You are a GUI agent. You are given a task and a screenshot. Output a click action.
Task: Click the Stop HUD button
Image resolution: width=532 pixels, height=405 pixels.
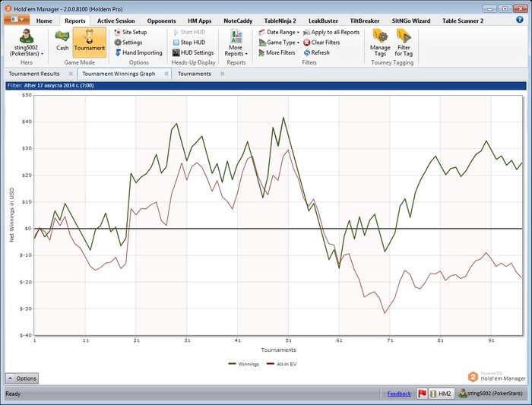click(189, 43)
